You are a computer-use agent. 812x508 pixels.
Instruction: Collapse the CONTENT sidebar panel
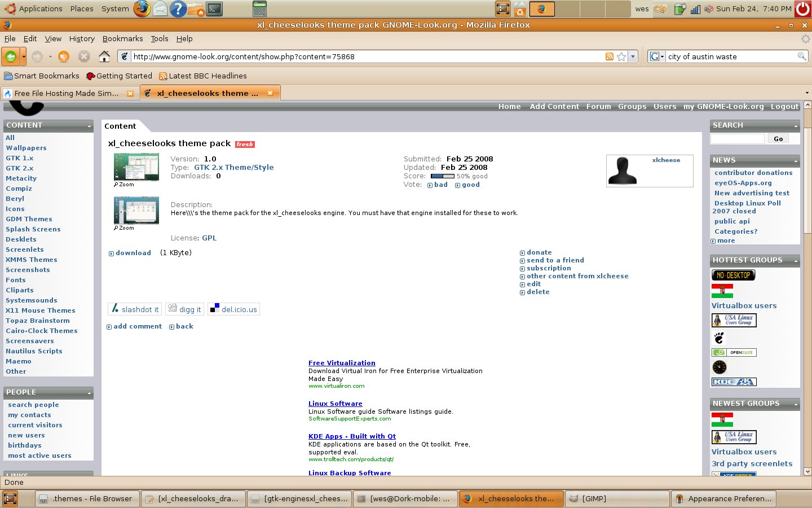tap(89, 126)
